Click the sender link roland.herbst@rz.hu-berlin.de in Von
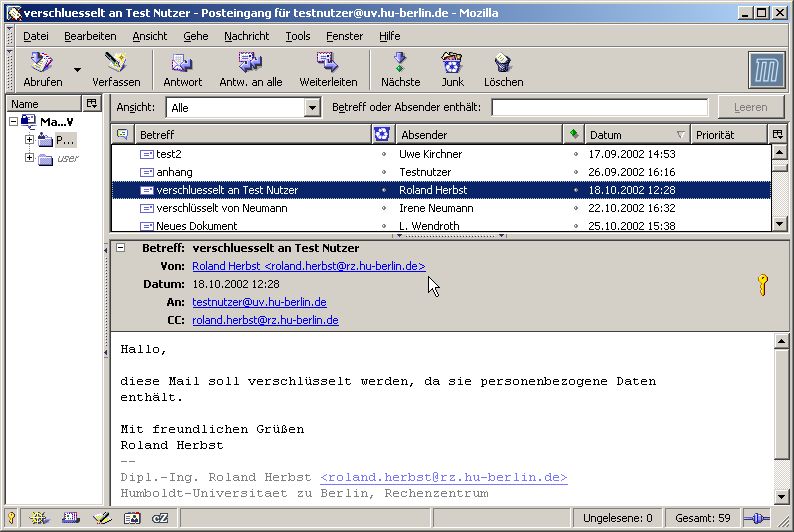This screenshot has width=794, height=532. pyautogui.click(x=308, y=266)
